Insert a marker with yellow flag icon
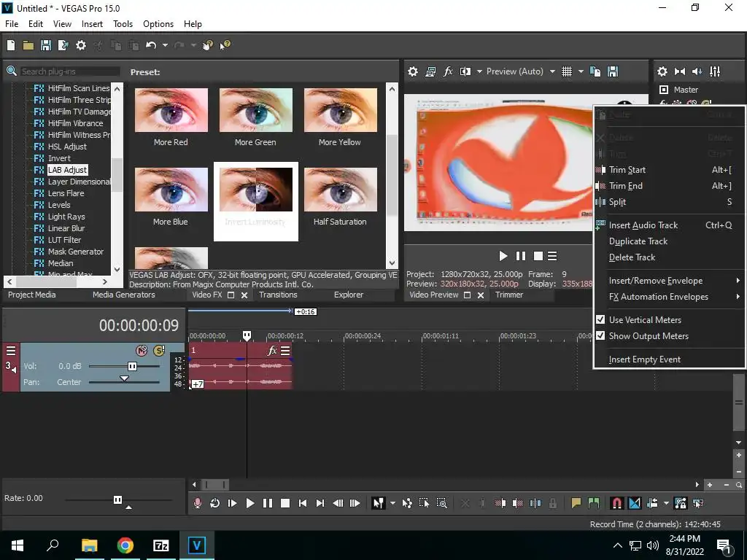Image resolution: width=747 pixels, height=560 pixels. 576,503
